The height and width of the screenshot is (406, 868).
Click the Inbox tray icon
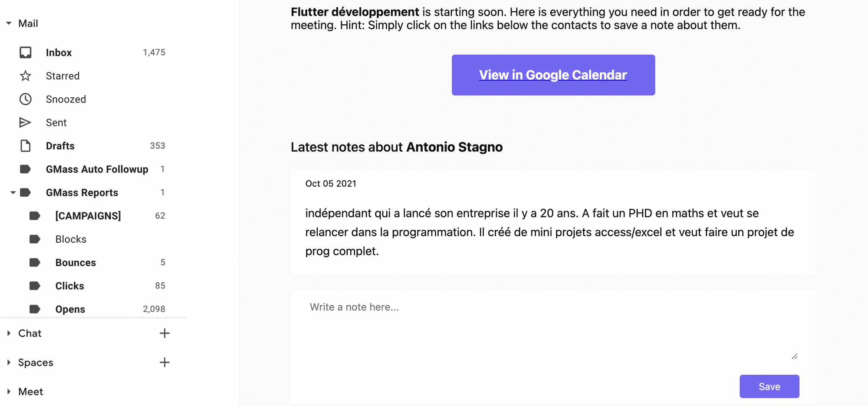26,53
